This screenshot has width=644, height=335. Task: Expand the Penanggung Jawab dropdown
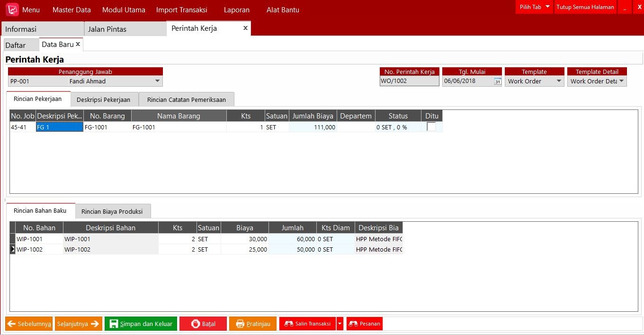(x=157, y=81)
